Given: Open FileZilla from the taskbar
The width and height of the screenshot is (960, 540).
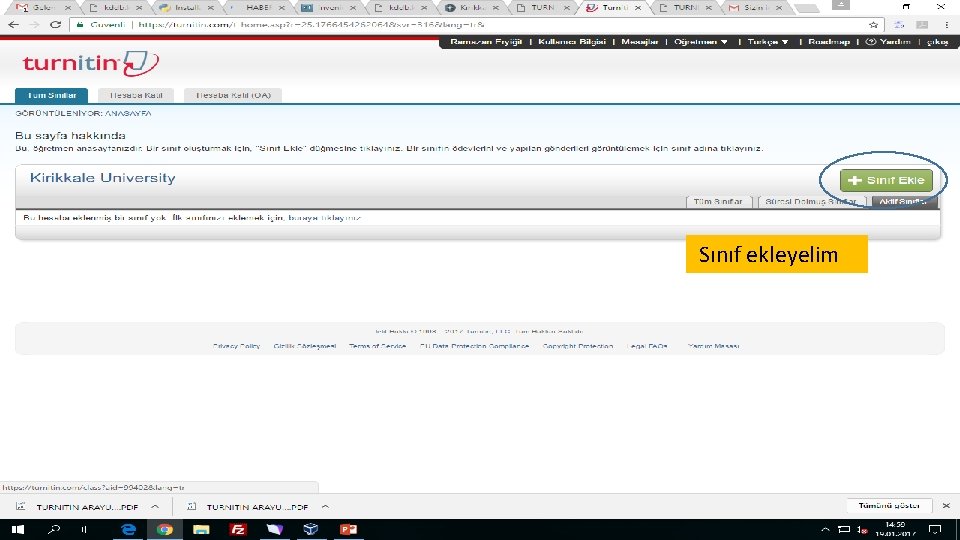Looking at the screenshot, I should tap(238, 530).
